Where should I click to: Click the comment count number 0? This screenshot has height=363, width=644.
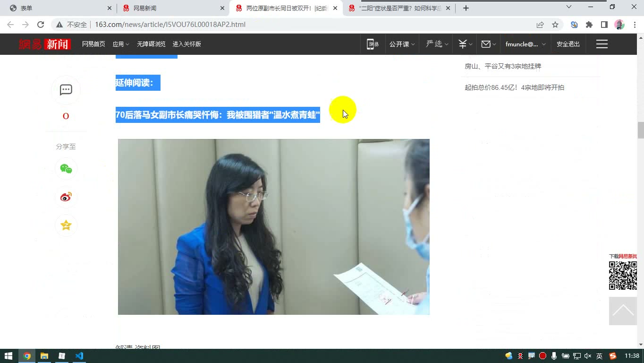pos(66,116)
